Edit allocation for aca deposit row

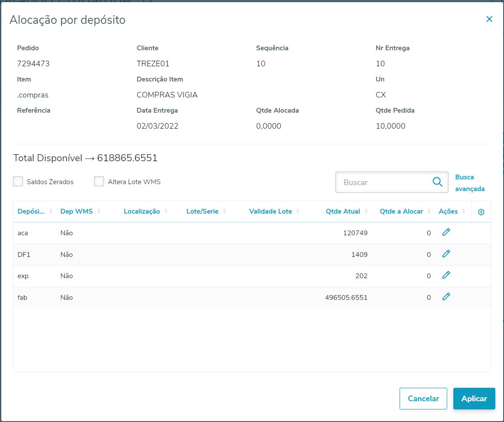click(x=446, y=232)
